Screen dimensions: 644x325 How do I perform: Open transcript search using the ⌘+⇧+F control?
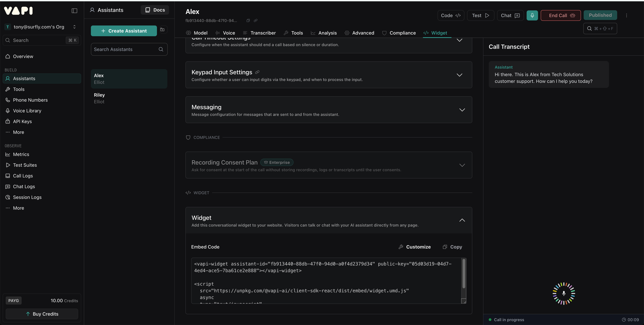click(x=600, y=29)
